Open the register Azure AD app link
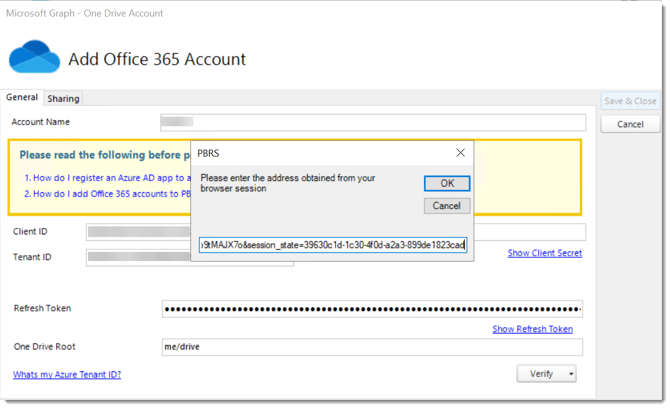This screenshot has height=408, width=670. (x=107, y=178)
